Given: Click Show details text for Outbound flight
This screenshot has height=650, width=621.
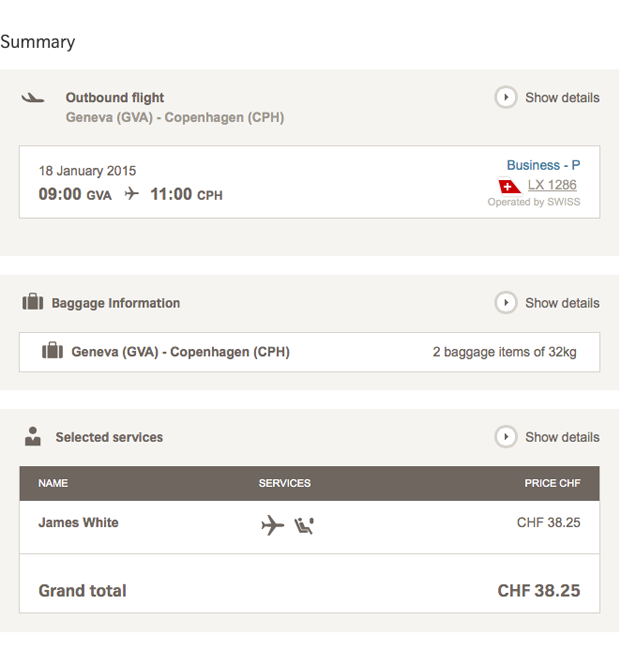Looking at the screenshot, I should coord(562,97).
